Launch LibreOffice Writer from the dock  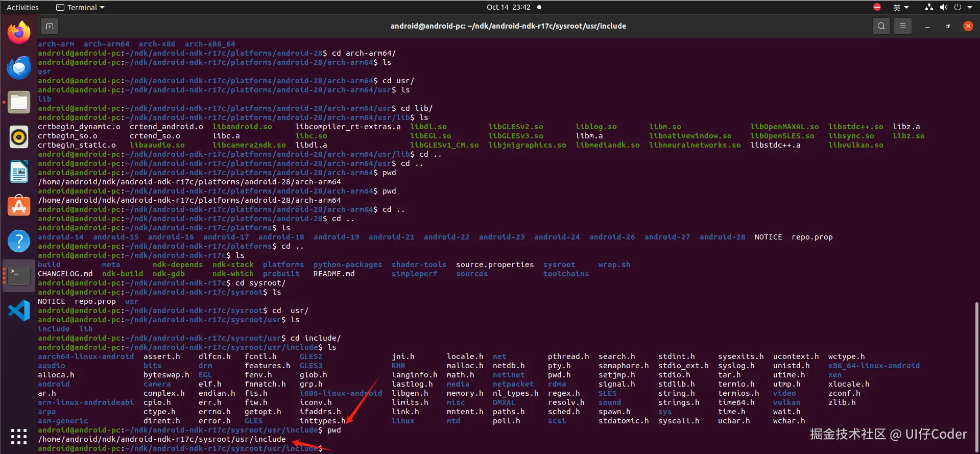tap(19, 172)
